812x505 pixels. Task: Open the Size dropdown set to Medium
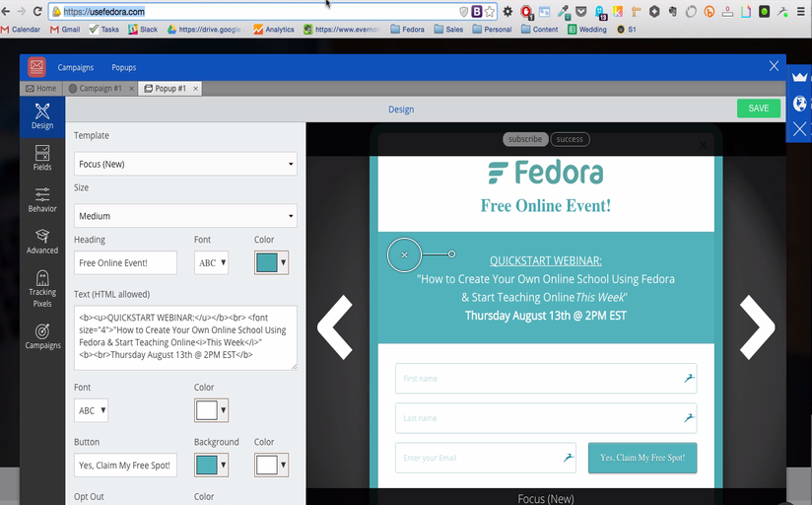pos(185,216)
